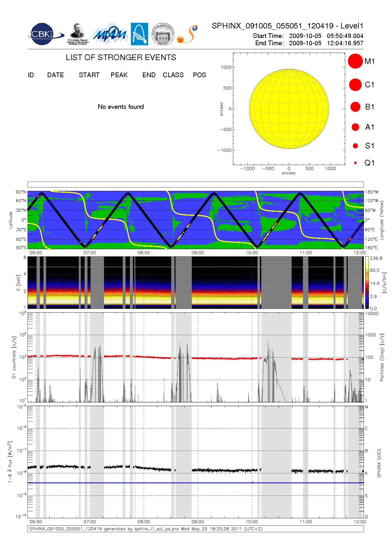
Task: Click the blue square arch logo
Action: [x=139, y=34]
